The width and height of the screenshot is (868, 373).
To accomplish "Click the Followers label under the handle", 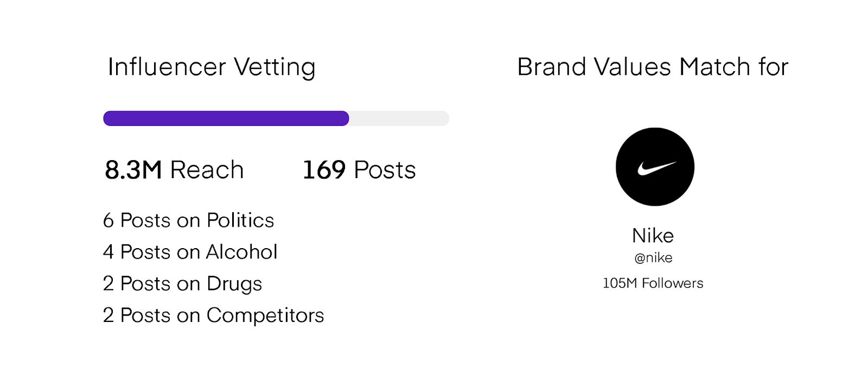I will point(672,283).
